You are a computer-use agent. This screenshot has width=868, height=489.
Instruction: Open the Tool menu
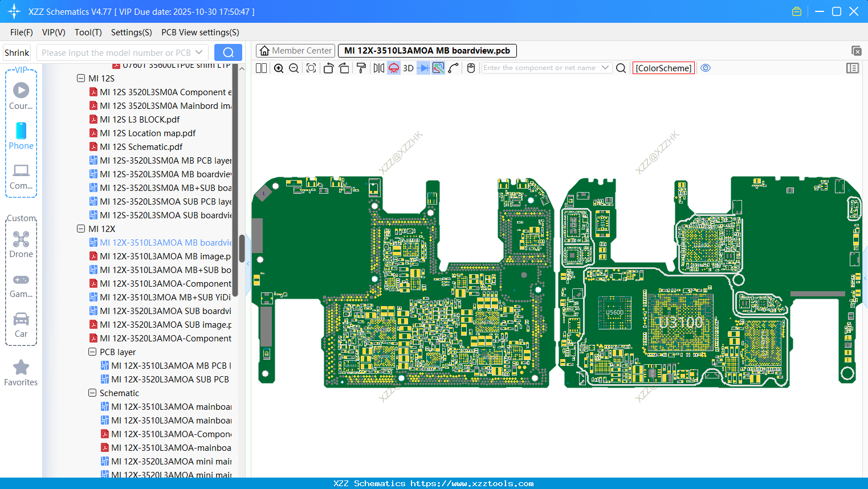point(88,32)
